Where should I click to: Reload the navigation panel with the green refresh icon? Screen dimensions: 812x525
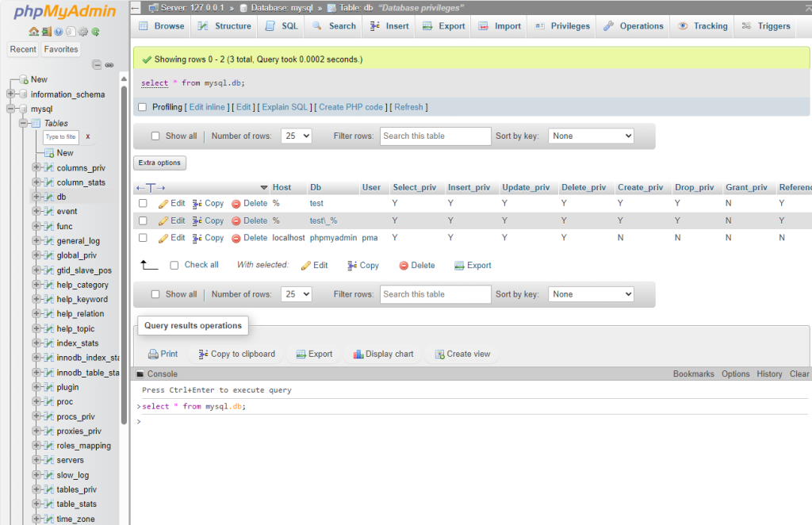pyautogui.click(x=96, y=31)
